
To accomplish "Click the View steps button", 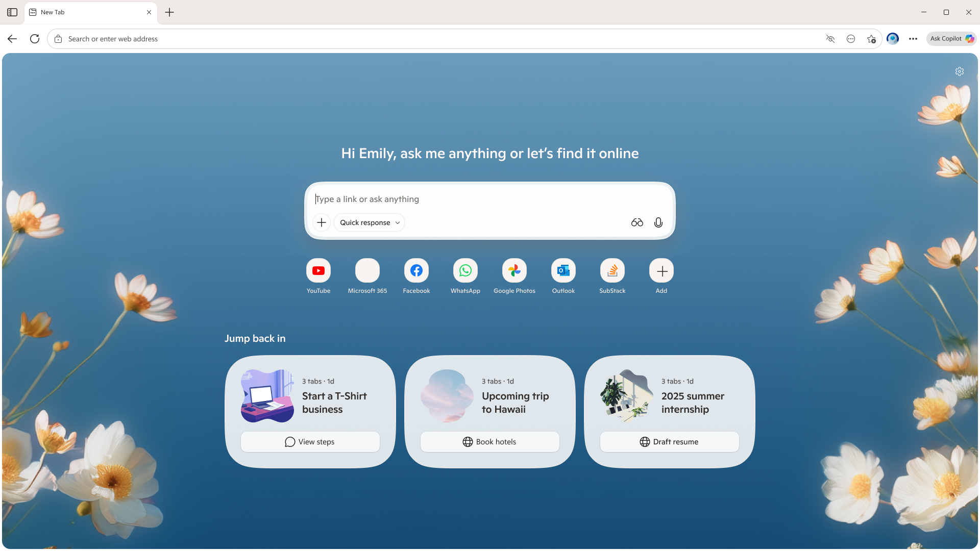I will point(310,442).
